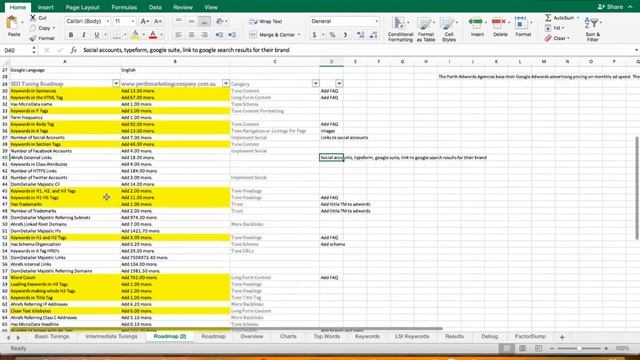Click the Paste clipboard icon
Screen dimensions: 640x360
13,23
